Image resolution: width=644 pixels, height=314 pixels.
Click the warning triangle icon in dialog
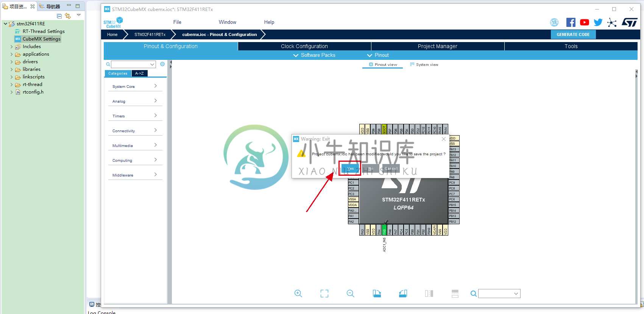[302, 153]
